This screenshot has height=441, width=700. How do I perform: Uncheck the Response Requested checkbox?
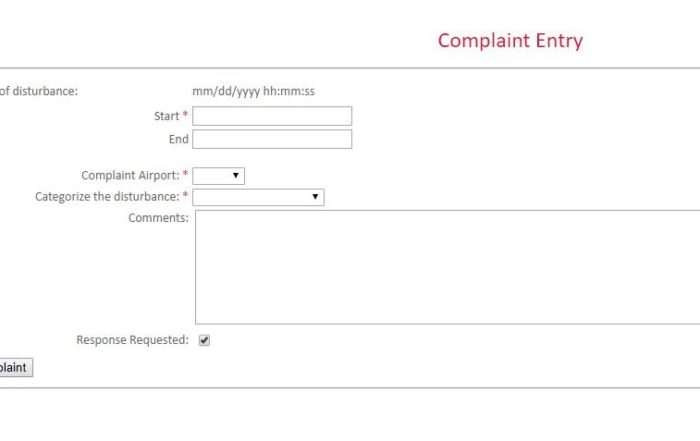(x=204, y=340)
